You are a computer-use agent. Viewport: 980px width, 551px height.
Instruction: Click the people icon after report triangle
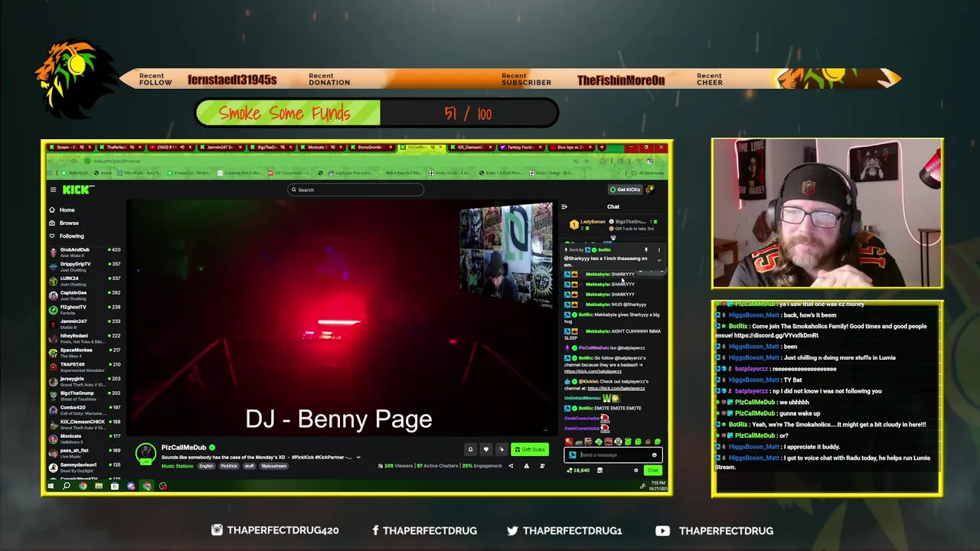click(x=542, y=465)
